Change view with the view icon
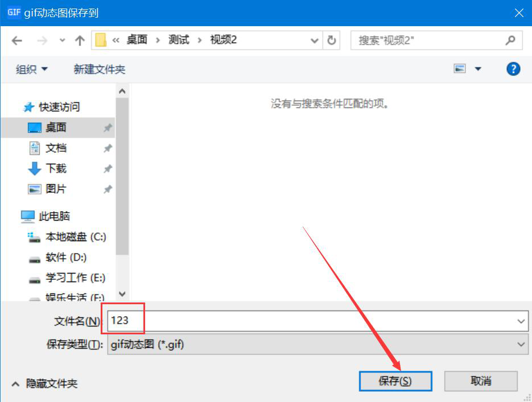 pyautogui.click(x=460, y=69)
